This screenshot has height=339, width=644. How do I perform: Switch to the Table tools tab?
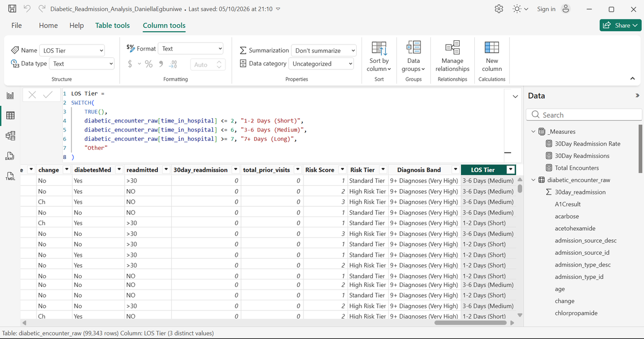pyautogui.click(x=113, y=25)
